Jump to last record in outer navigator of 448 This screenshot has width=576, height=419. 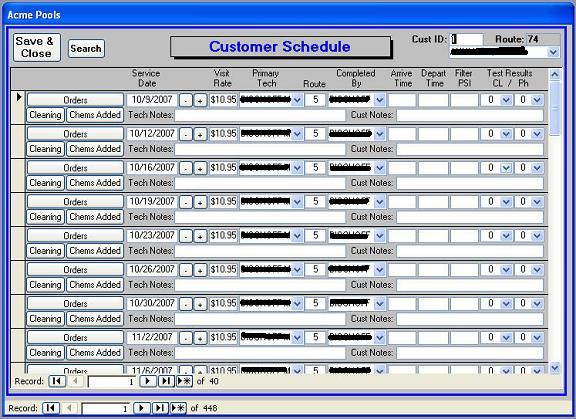coord(160,408)
